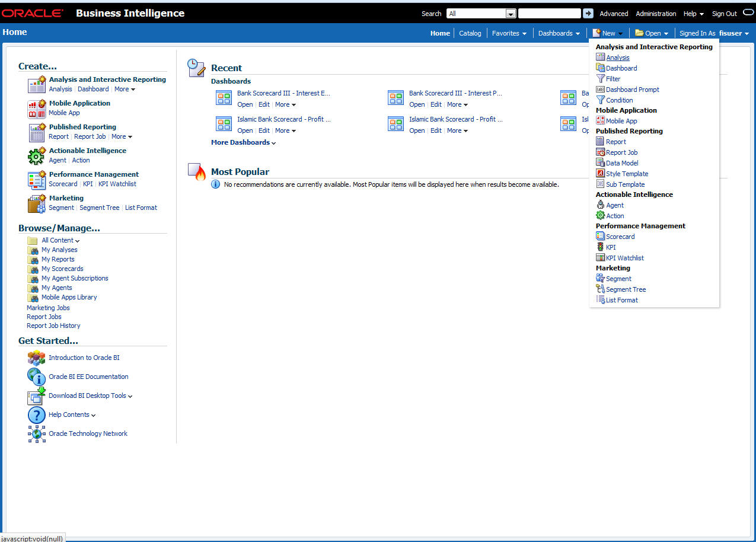Click the Dashboard icon in the New menu
This screenshot has height=542, width=756.
point(600,68)
